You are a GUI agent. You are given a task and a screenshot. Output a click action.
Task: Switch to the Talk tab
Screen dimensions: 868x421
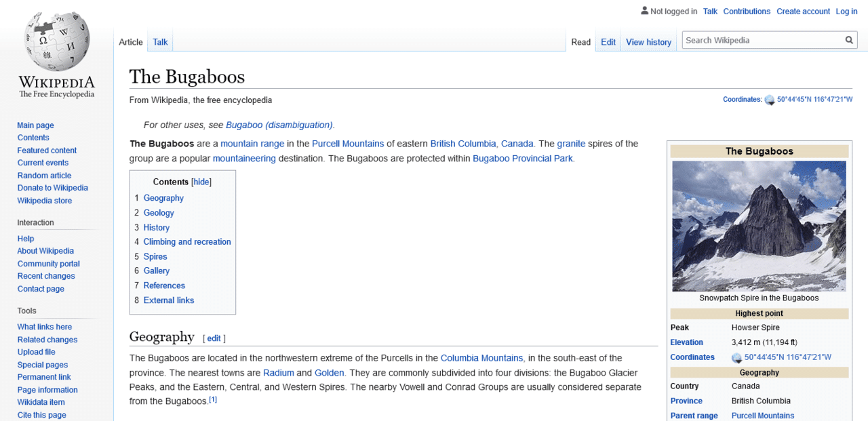point(160,41)
